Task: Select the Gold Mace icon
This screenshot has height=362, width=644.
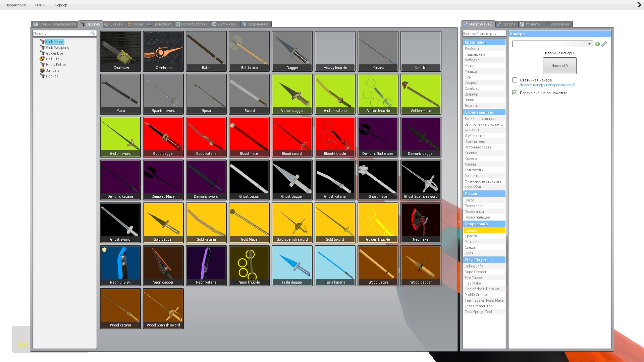Action: pyautogui.click(x=249, y=223)
